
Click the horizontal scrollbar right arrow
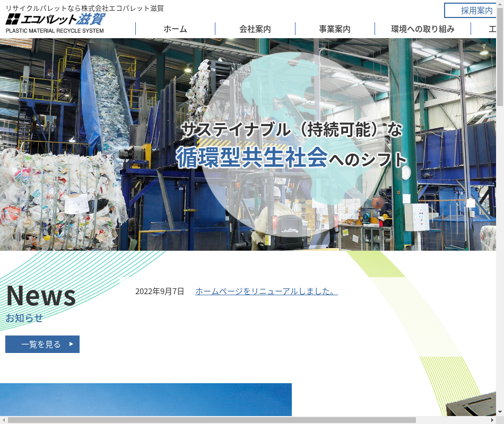point(492,420)
